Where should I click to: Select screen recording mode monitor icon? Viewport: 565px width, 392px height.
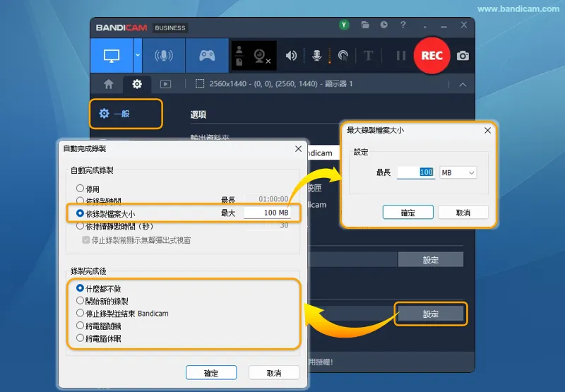[x=112, y=56]
